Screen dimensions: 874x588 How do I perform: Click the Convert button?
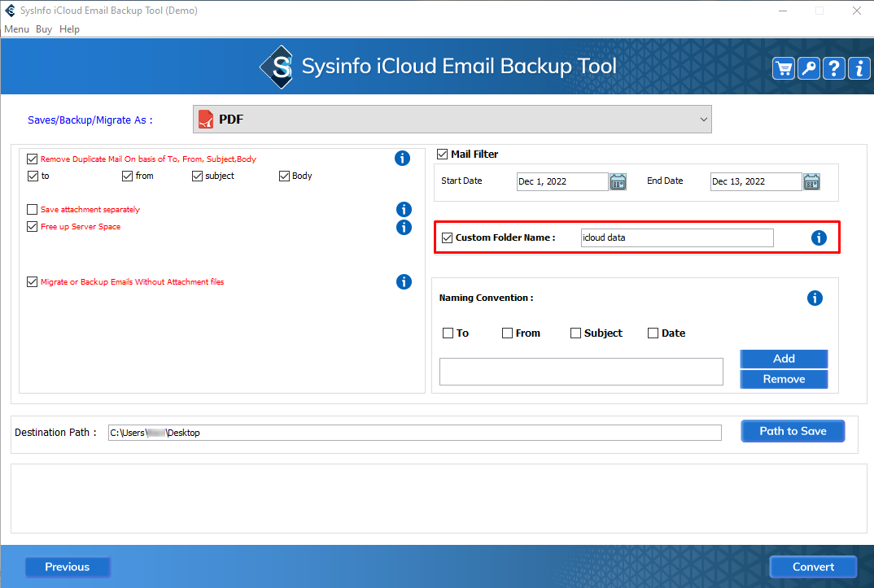(x=813, y=567)
